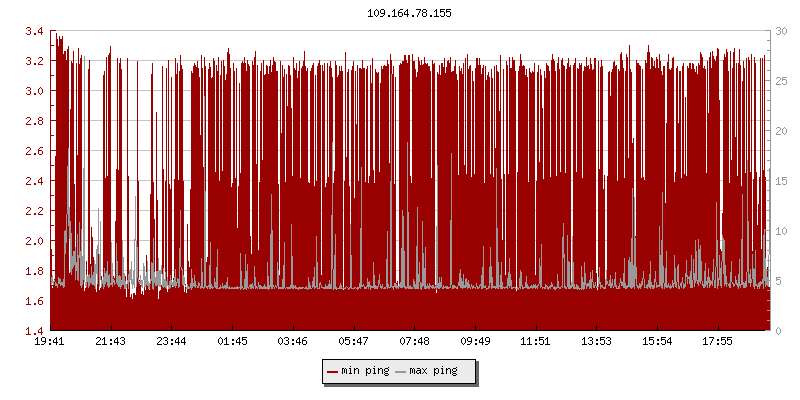Click the 23:44 time axis label
Viewport: 800px width, 400px height.
pyautogui.click(x=171, y=342)
